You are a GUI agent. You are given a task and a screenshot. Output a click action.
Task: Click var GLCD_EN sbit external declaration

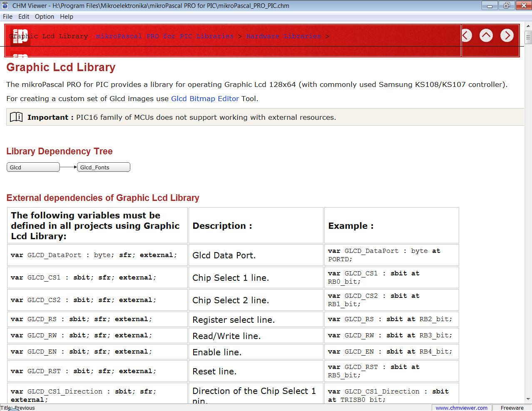97,352
